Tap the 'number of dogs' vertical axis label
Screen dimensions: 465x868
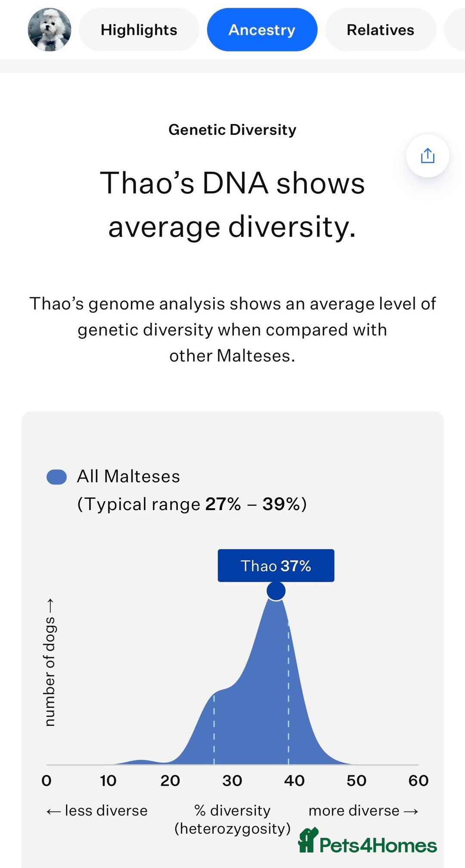(x=50, y=663)
